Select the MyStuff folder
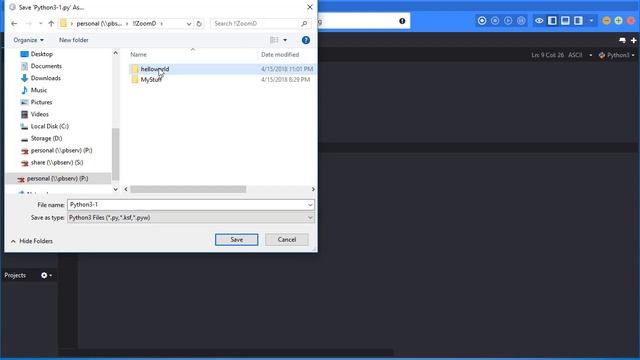The image size is (640, 360). coord(151,80)
